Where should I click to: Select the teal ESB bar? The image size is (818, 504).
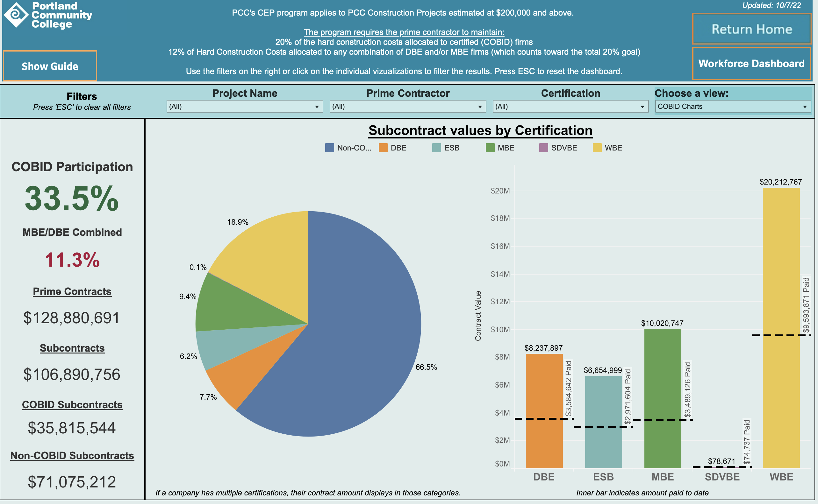pyautogui.click(x=603, y=400)
